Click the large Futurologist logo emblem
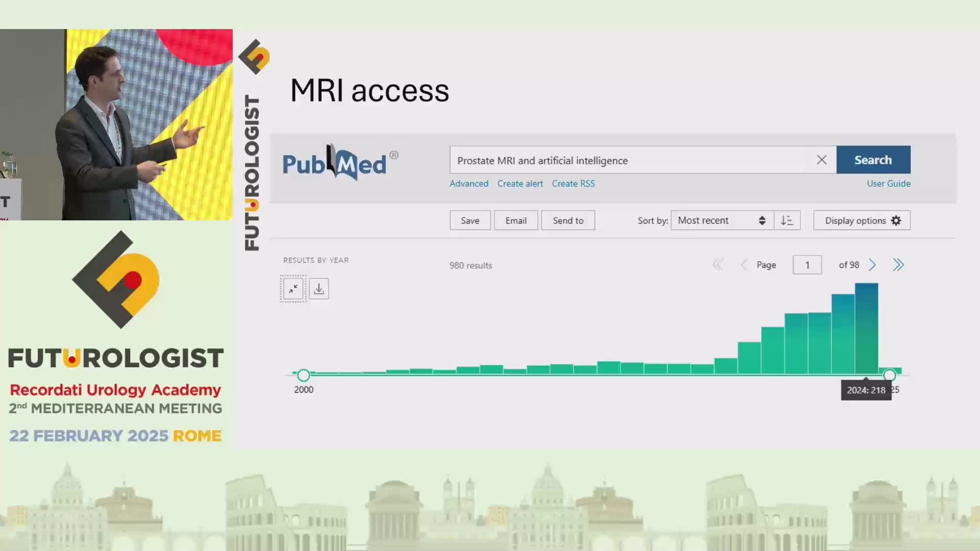Viewport: 980px width, 551px height. (x=116, y=279)
